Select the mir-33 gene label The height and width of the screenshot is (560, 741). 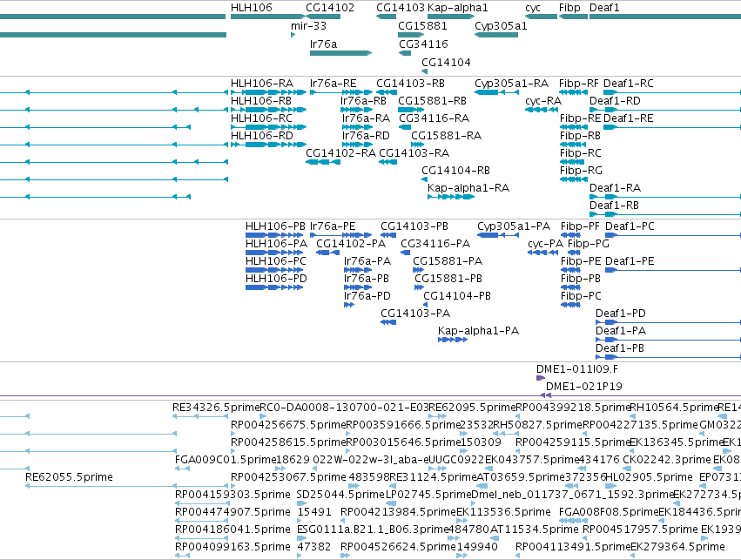tap(308, 25)
